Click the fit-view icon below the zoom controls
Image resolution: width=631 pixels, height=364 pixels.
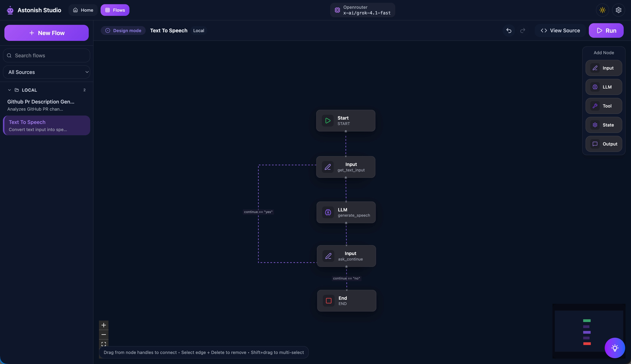104,344
